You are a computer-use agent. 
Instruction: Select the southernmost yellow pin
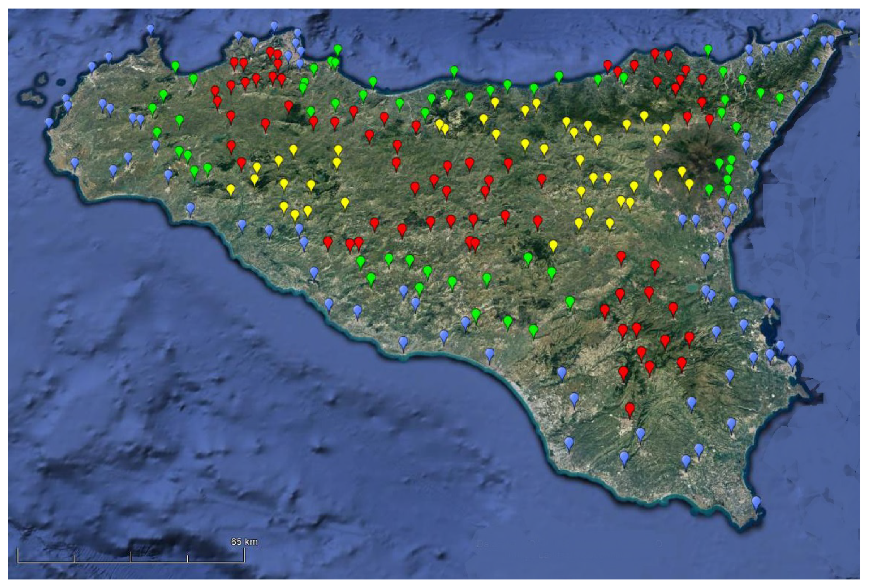(x=553, y=245)
